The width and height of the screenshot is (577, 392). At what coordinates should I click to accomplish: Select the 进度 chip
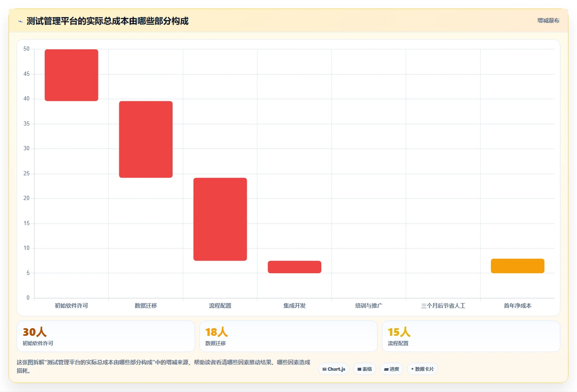coord(392,369)
